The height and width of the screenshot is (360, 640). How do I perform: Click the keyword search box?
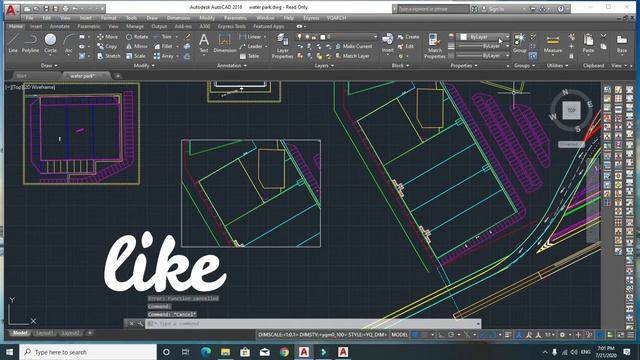(432, 9)
